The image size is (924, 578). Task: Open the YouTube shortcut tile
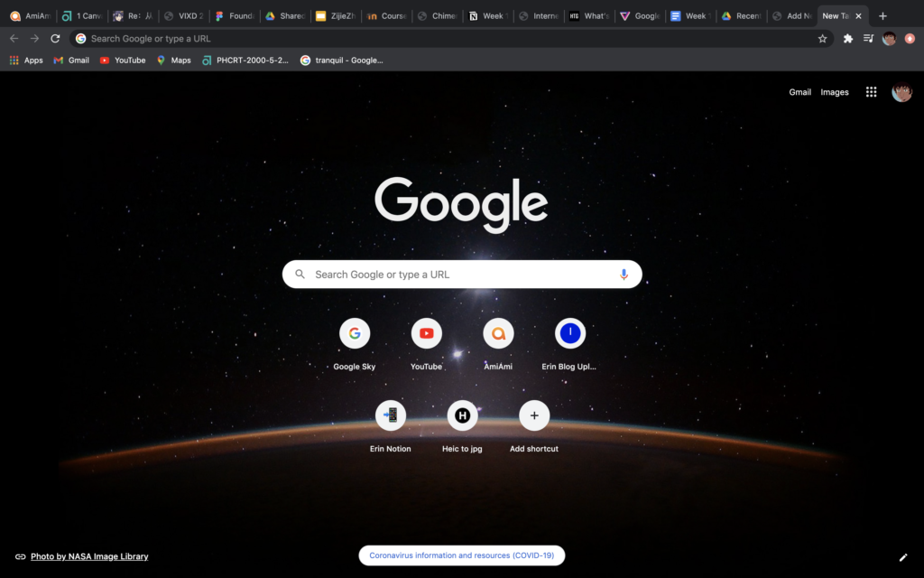(x=426, y=345)
